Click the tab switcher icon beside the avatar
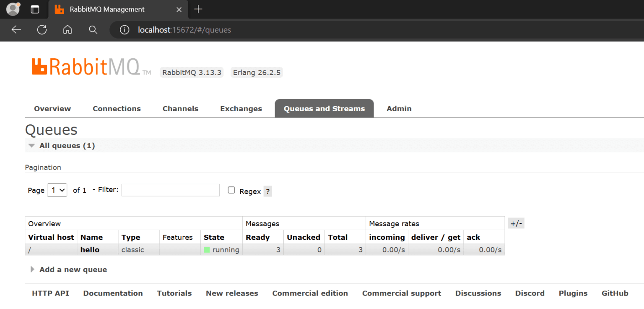 point(35,9)
